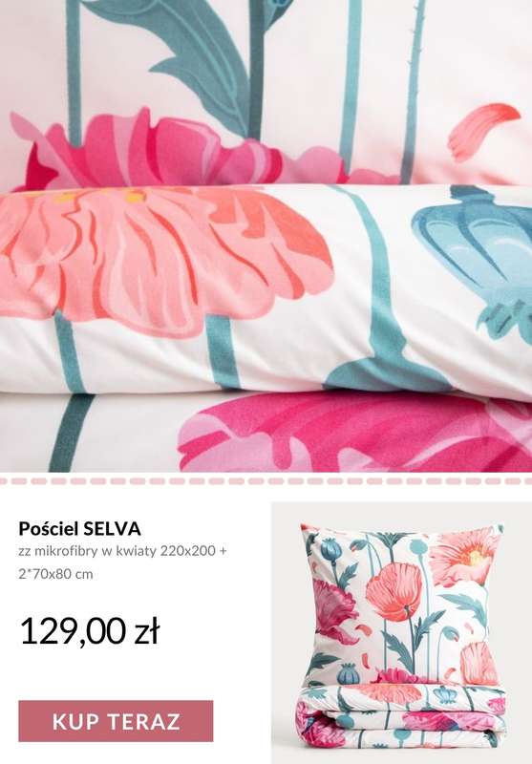This screenshot has width=532, height=764.
Task: Click the pink dotted divider line
Action: (x=266, y=481)
